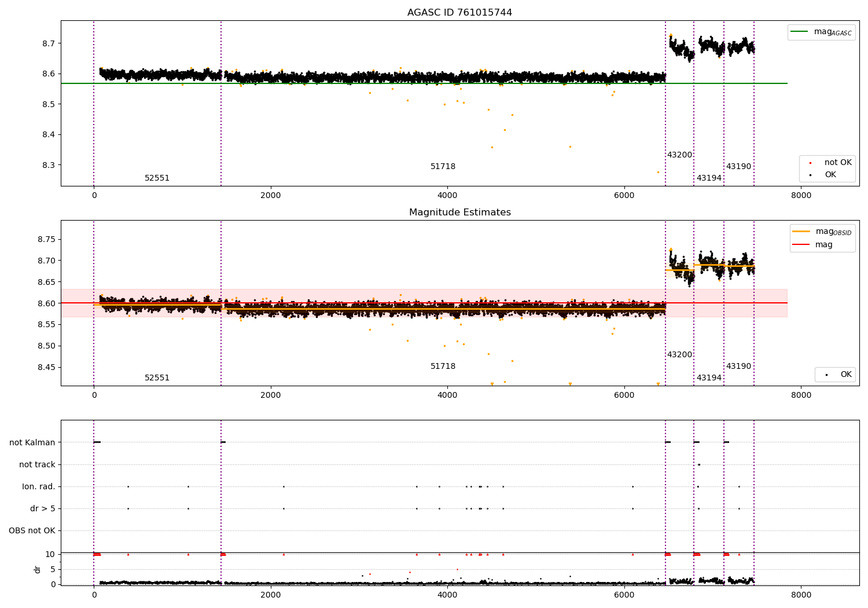868x608 pixels.
Task: Click 'OK' legend entry in middle plot
Action: tap(846, 375)
